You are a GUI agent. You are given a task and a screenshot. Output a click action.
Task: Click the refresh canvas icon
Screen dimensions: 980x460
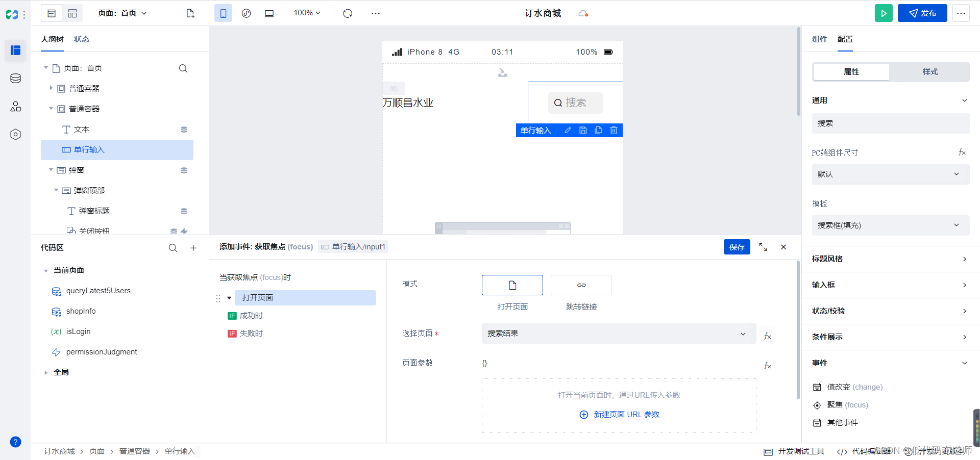348,13
